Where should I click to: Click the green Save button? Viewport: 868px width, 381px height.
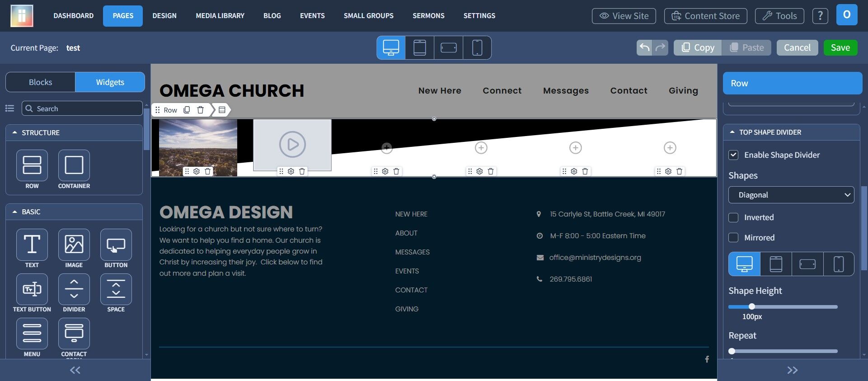click(x=840, y=47)
